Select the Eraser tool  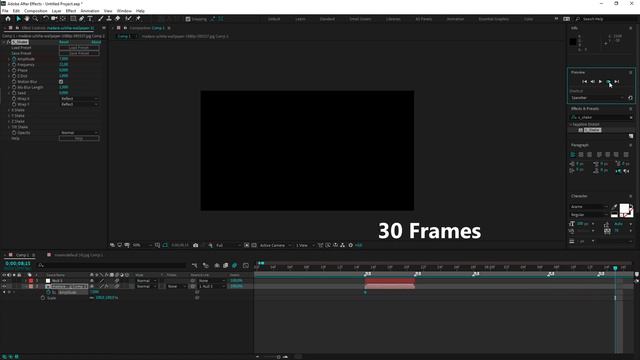click(x=118, y=19)
